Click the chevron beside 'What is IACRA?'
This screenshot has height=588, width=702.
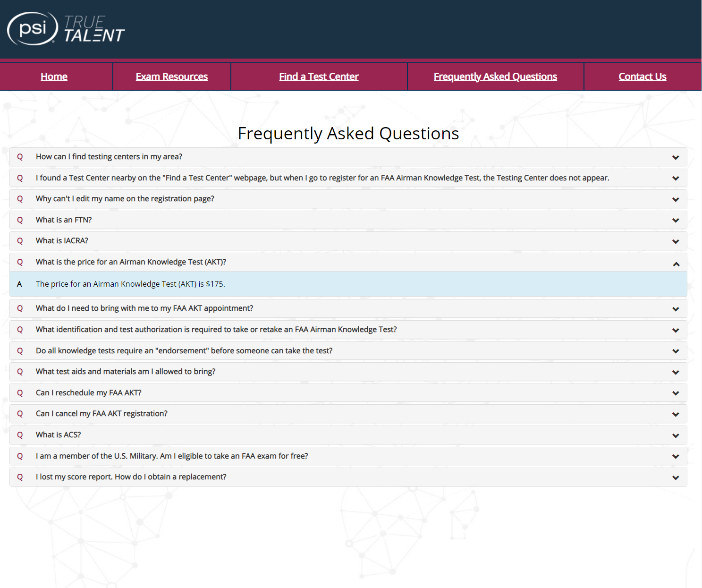point(676,241)
